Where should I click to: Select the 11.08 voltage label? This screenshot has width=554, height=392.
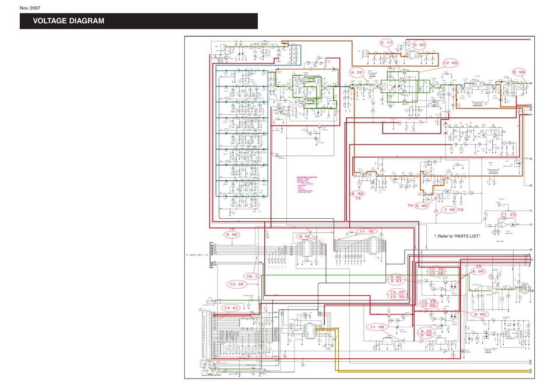(378, 327)
